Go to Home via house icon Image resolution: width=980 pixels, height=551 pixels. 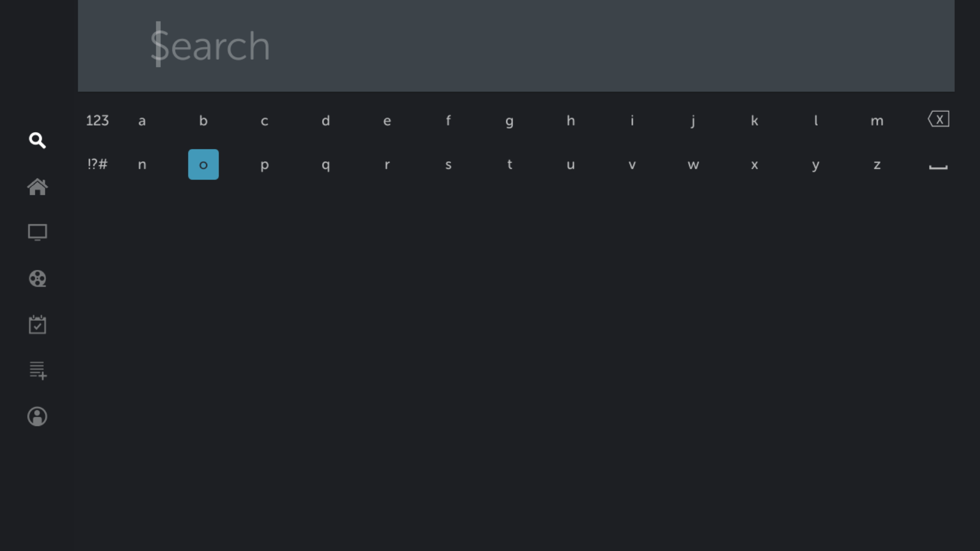pos(37,187)
